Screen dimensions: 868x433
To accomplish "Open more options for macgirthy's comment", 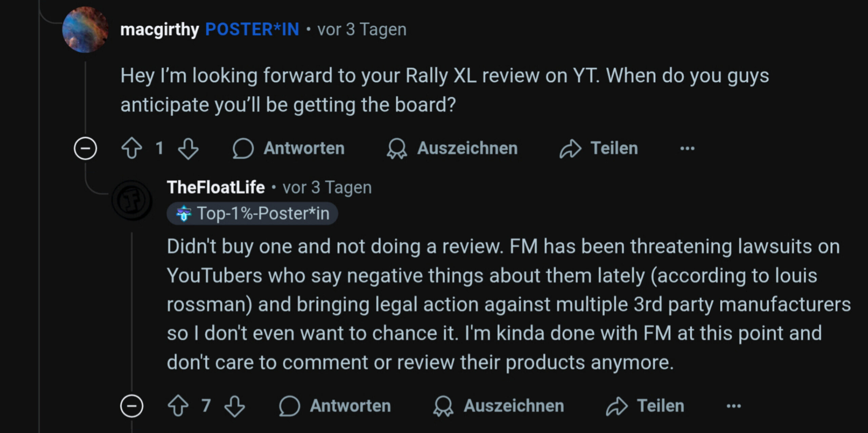I will pos(687,148).
